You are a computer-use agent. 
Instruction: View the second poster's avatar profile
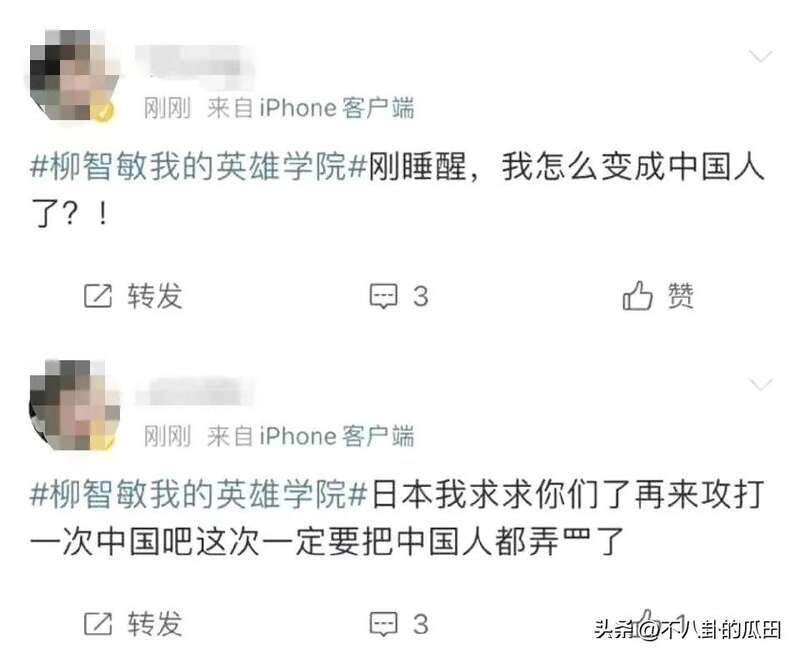(72, 404)
